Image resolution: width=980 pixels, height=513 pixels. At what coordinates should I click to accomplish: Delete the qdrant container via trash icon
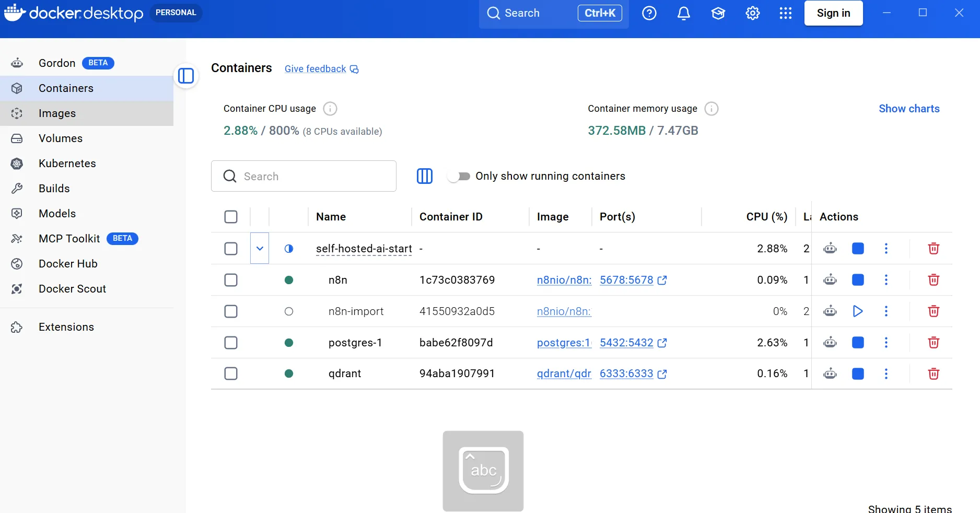click(934, 374)
